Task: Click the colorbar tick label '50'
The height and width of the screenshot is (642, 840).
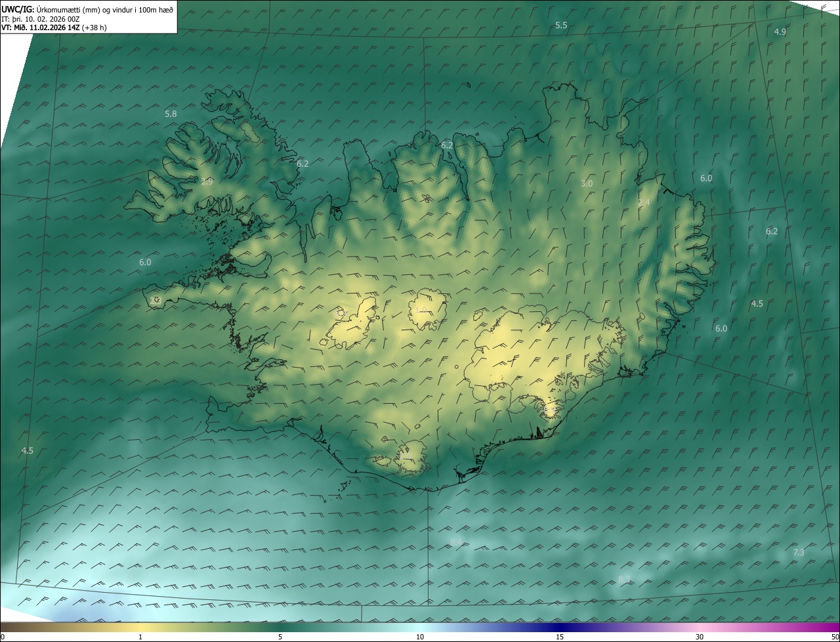Action: (x=835, y=637)
